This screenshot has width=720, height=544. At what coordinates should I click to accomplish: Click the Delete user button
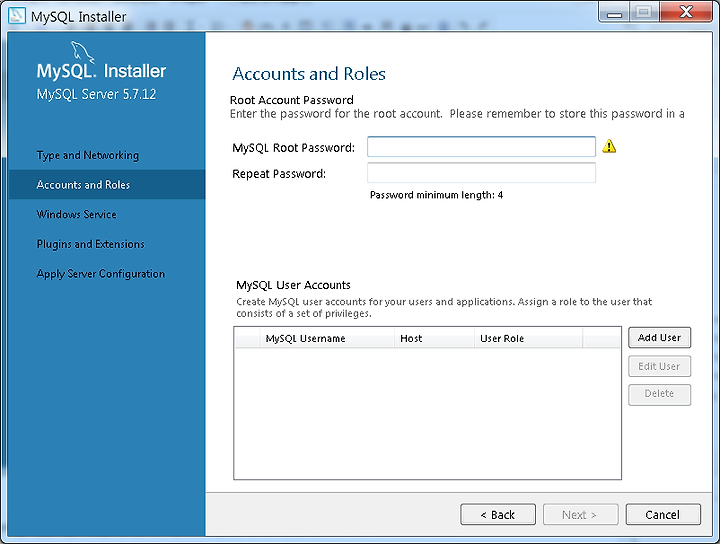[x=659, y=394]
